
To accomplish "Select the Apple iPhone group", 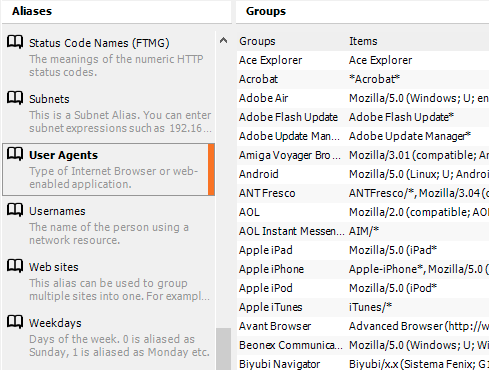I will (x=271, y=269).
